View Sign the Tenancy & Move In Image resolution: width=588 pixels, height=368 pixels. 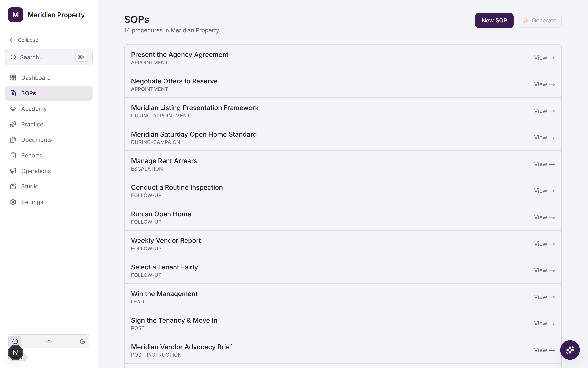(x=544, y=323)
